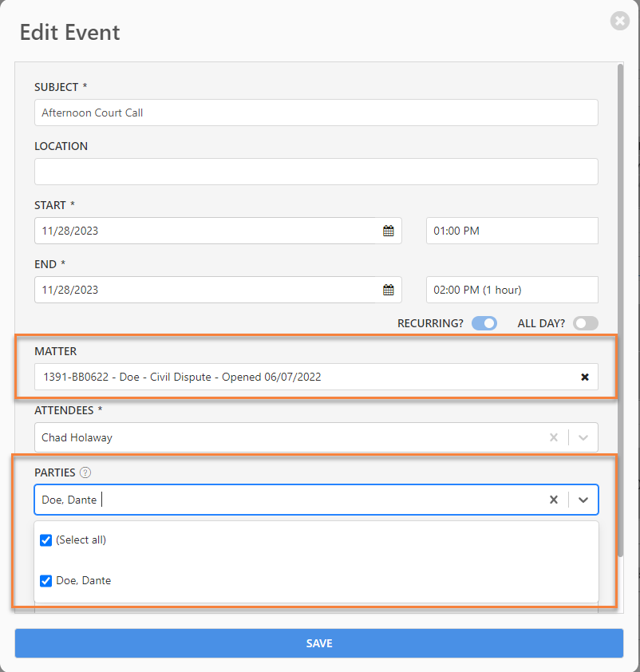Open the 02:00 PM end time dropdown

tap(512, 291)
